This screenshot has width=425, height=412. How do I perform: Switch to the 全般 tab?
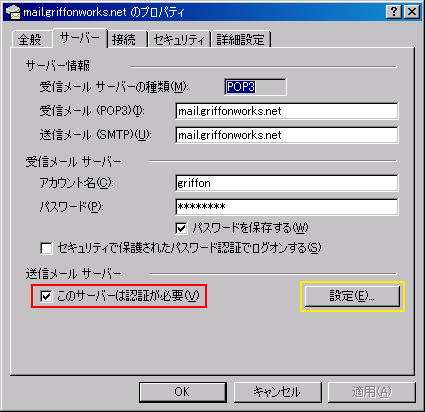(x=30, y=40)
